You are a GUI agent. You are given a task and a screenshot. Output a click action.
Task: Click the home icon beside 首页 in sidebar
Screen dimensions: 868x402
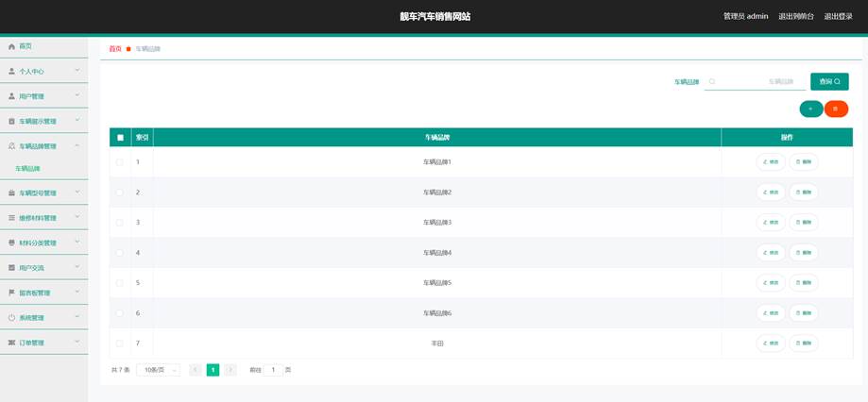[11, 47]
